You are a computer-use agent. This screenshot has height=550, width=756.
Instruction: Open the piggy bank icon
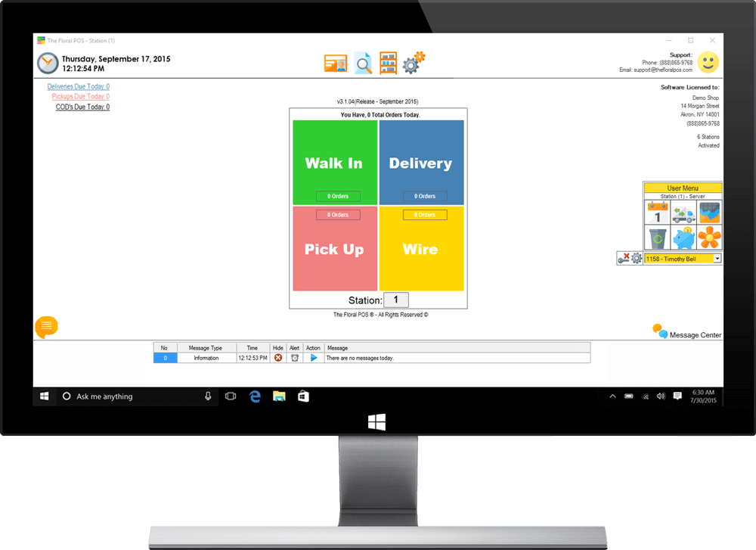click(683, 238)
